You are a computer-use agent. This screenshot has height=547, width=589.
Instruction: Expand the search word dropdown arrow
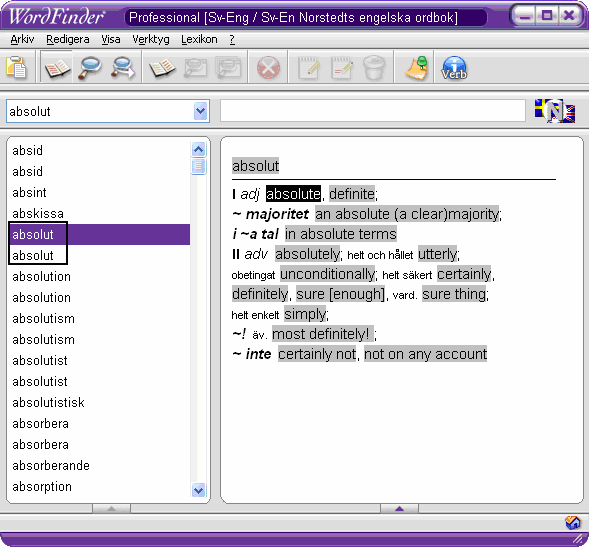pos(201,111)
